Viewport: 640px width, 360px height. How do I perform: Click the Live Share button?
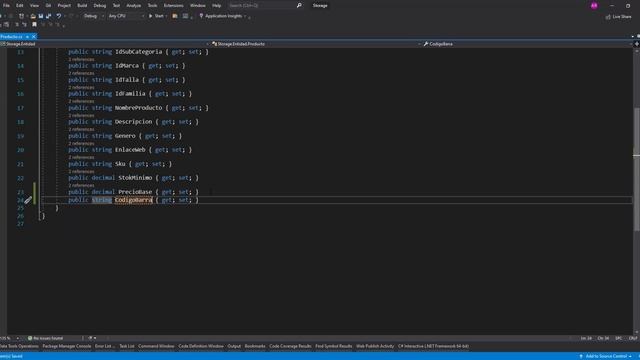[x=618, y=17]
